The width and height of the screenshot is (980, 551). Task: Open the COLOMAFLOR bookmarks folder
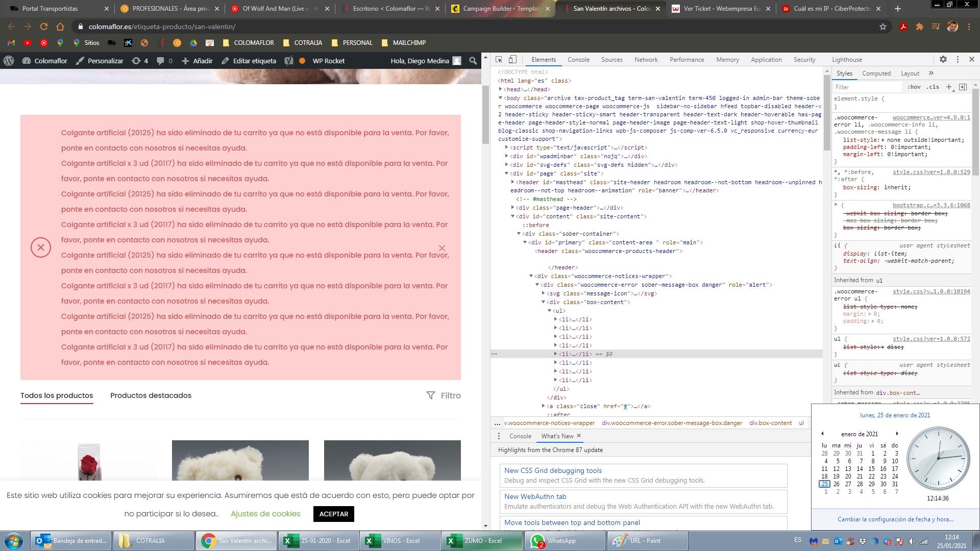(x=248, y=43)
